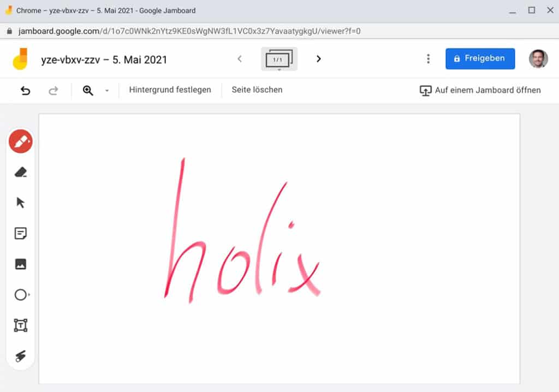Share the jam with Freigeben
The height and width of the screenshot is (392, 559).
pos(480,58)
